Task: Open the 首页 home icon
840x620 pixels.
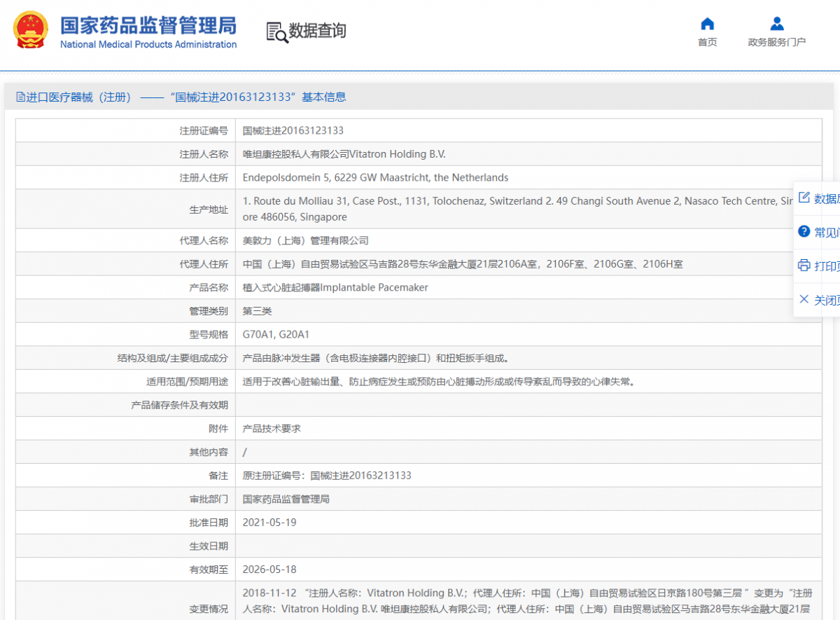Action: [x=707, y=24]
